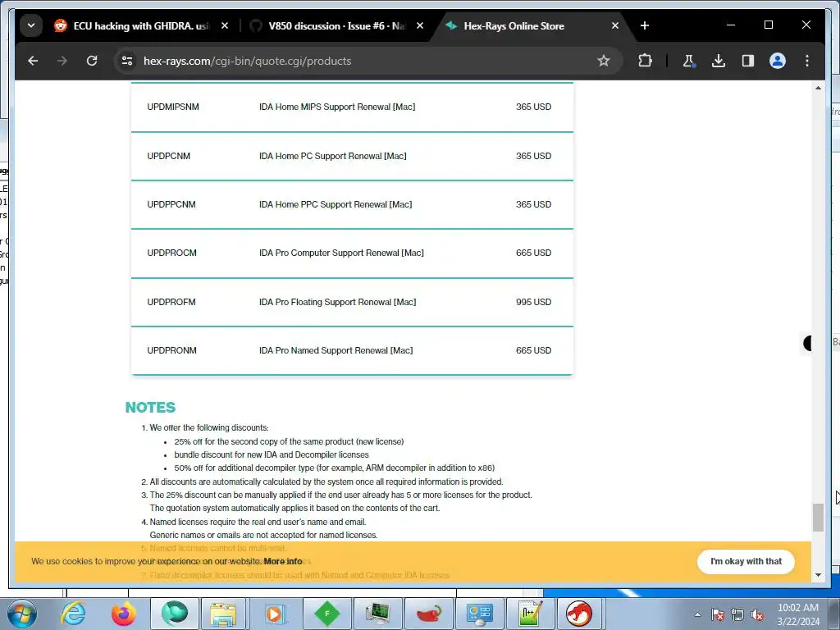The width and height of the screenshot is (840, 630).
Task: Click the address bar URL
Action: (x=247, y=61)
